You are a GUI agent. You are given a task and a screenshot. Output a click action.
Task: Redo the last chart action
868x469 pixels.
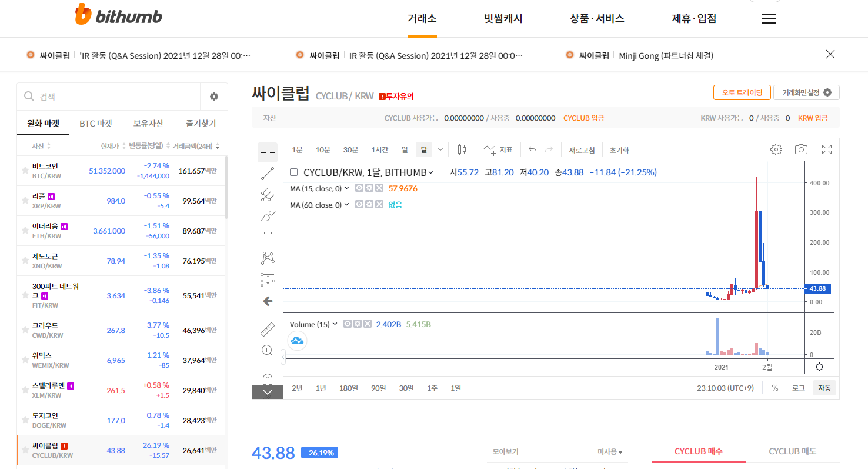(x=549, y=149)
